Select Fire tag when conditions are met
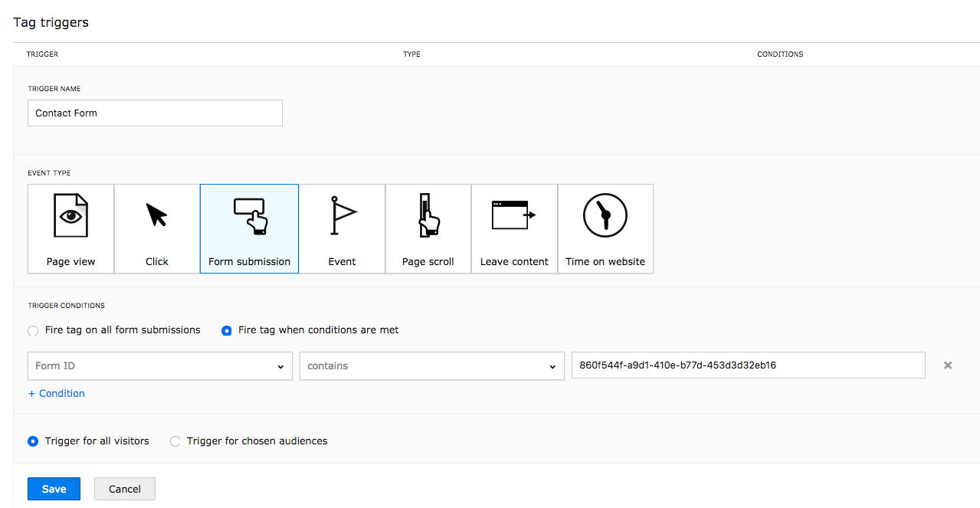This screenshot has height=508, width=980. pos(227,331)
